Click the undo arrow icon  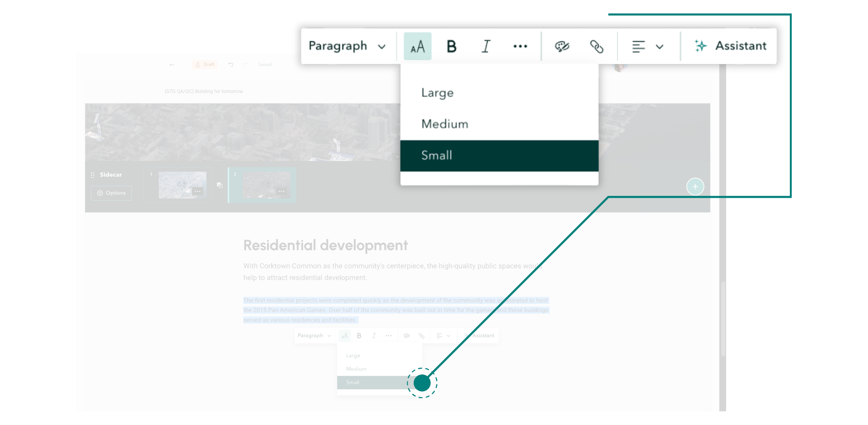pos(230,64)
